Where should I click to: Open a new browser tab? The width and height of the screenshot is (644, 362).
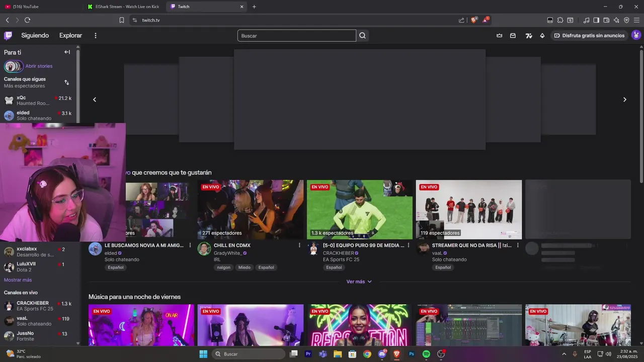click(254, 7)
